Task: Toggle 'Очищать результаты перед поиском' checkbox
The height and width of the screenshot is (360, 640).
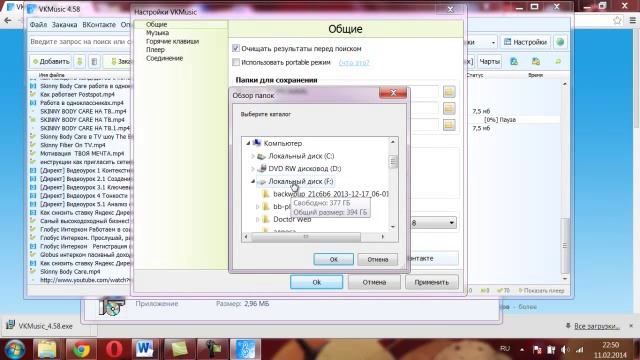Action: (236, 48)
